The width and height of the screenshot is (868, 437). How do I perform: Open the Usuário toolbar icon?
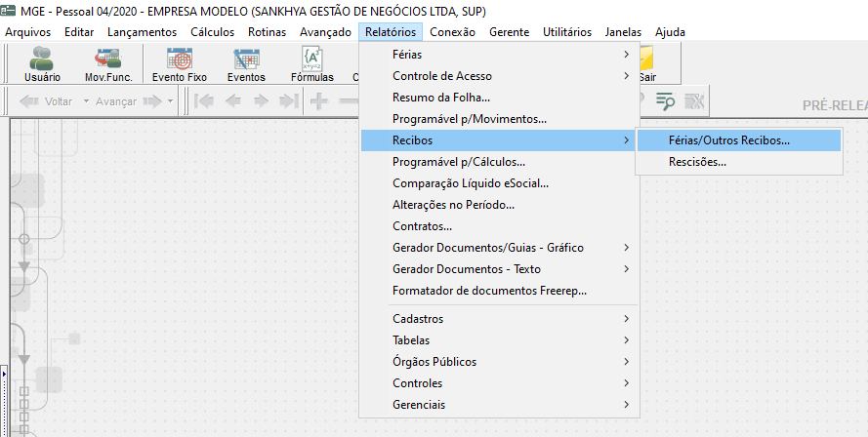tap(42, 64)
